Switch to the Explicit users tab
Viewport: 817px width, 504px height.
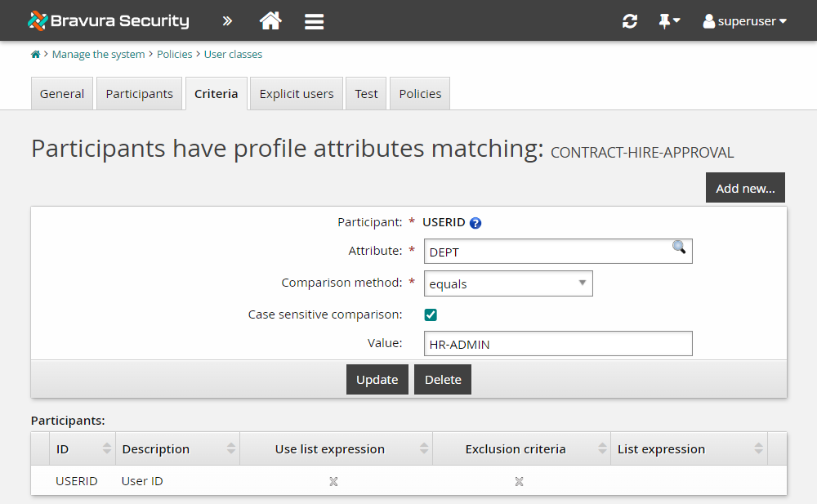pyautogui.click(x=296, y=93)
